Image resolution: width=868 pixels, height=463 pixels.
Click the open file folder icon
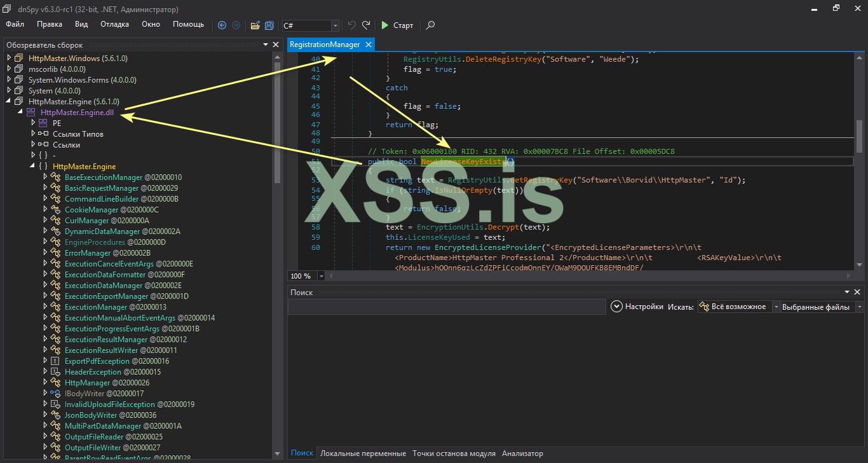(255, 25)
